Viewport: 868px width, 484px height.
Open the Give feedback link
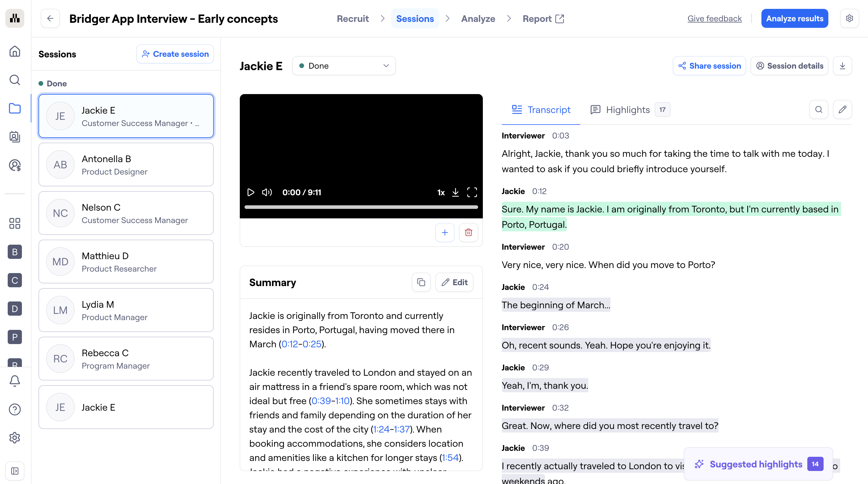(714, 19)
